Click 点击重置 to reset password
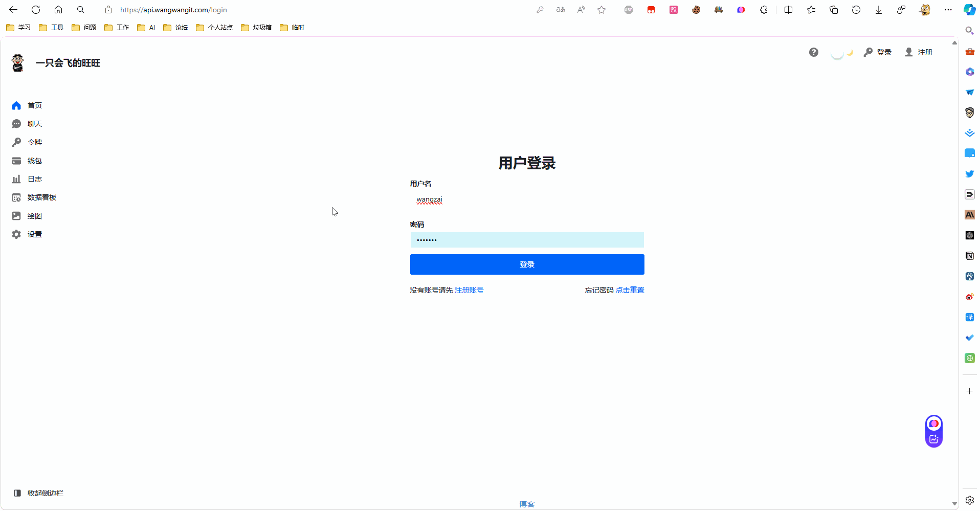This screenshot has height=511, width=980. (x=630, y=290)
